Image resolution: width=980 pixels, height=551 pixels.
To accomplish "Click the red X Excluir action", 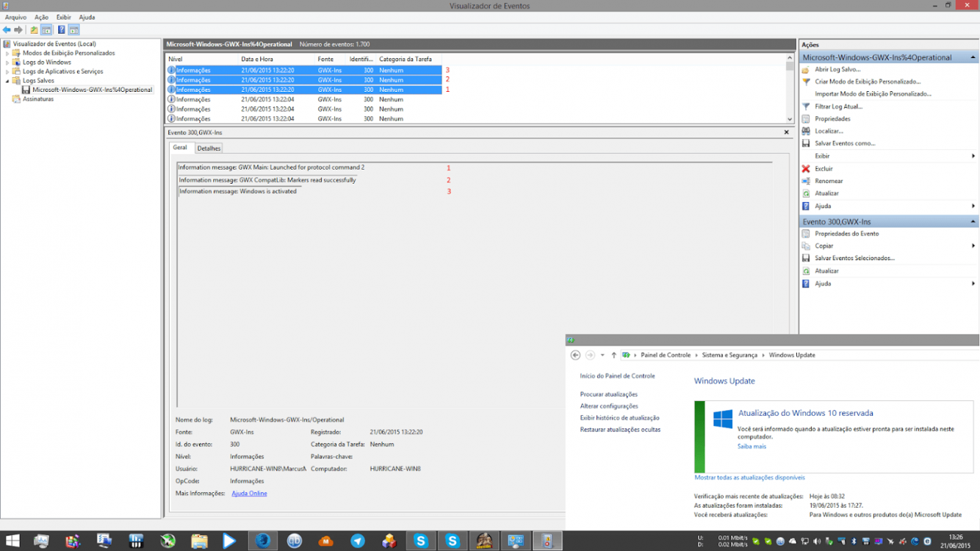I will pyautogui.click(x=806, y=168).
